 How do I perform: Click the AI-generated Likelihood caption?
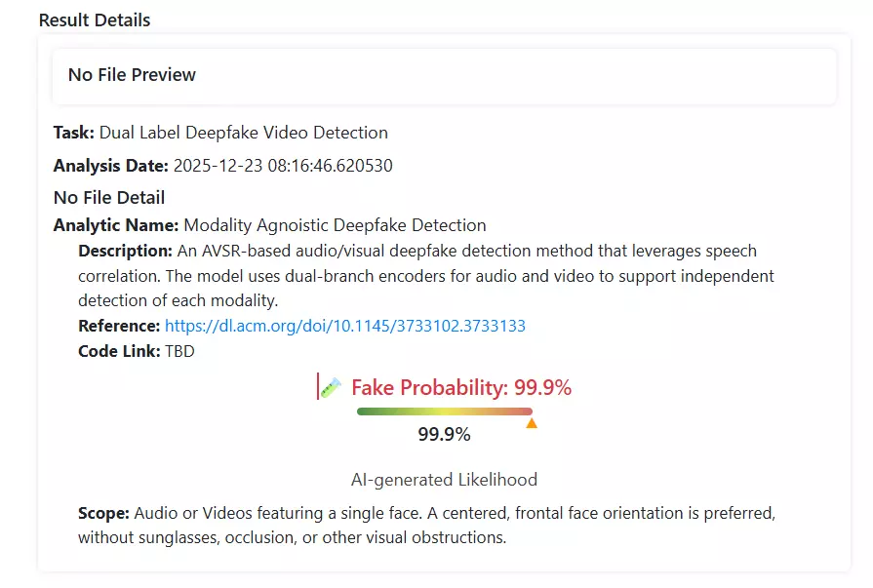tap(444, 480)
